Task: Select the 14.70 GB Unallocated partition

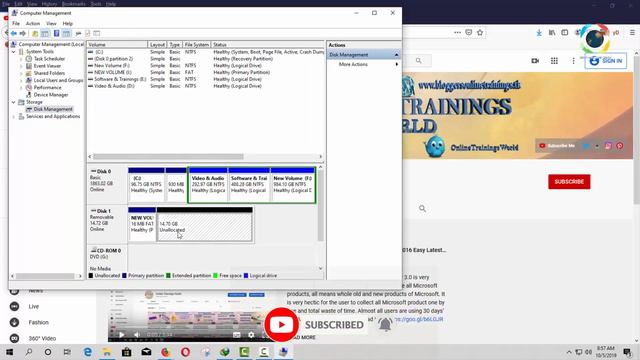Action: tap(204, 224)
